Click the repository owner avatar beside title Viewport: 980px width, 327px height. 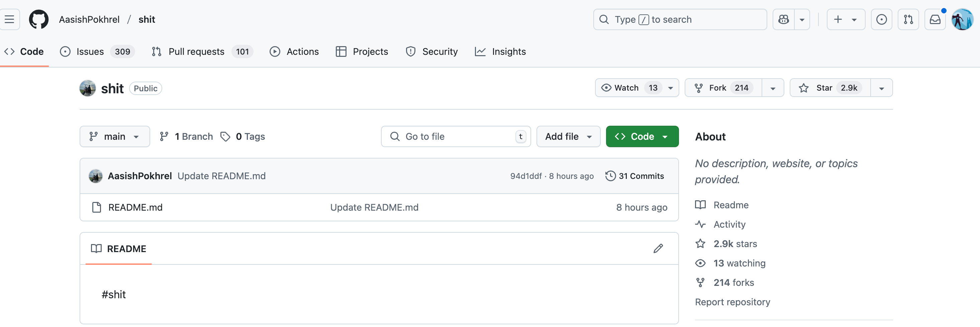click(x=88, y=88)
